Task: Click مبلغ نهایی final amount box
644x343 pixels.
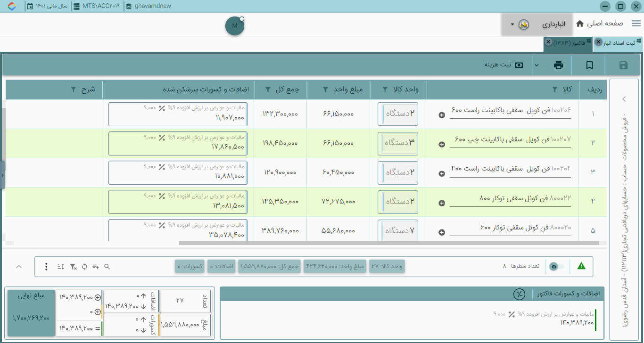Action: click(x=31, y=313)
